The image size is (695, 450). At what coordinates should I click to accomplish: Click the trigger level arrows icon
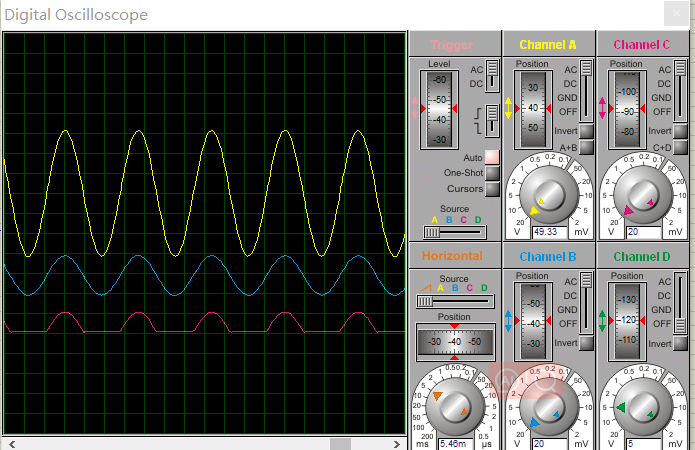[414, 108]
